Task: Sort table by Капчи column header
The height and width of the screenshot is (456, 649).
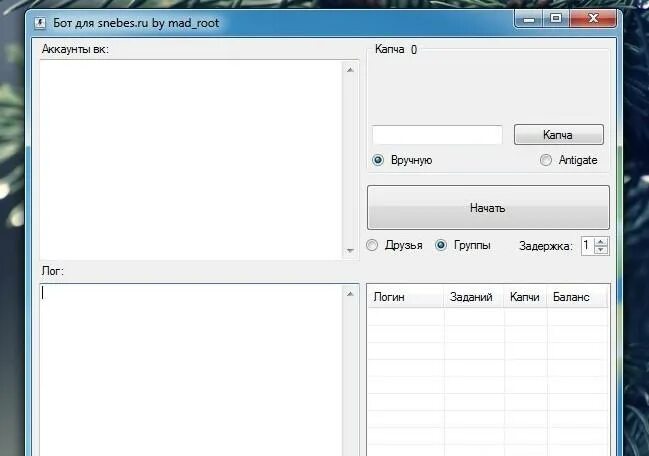Action: [x=525, y=297]
